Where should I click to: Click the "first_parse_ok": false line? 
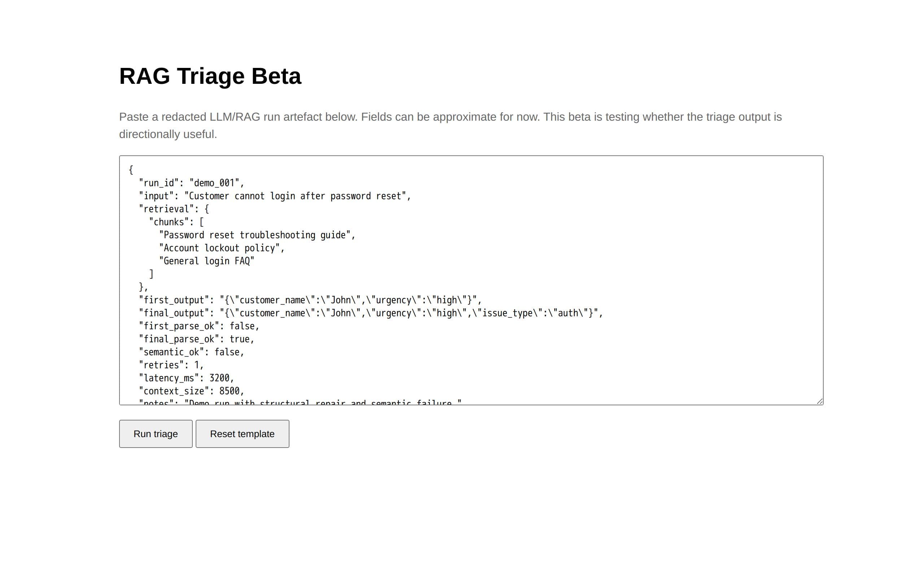click(199, 326)
